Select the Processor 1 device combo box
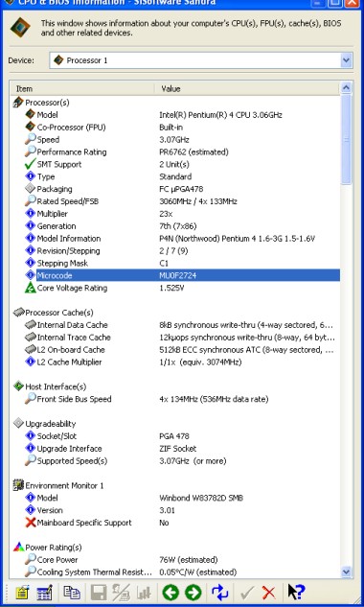This screenshot has height=607, width=364. coord(201,60)
